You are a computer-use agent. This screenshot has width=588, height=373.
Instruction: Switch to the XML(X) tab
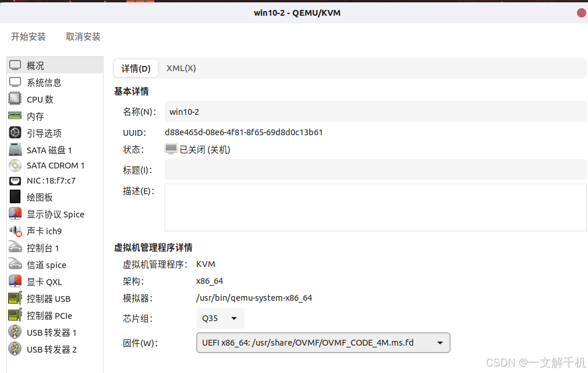click(x=180, y=68)
